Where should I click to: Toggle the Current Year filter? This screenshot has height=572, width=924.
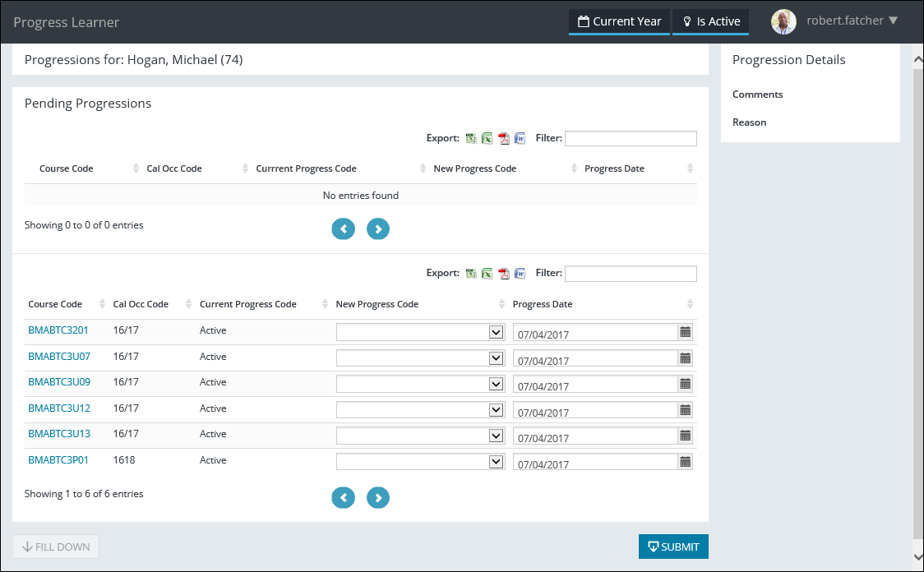pyautogui.click(x=619, y=21)
